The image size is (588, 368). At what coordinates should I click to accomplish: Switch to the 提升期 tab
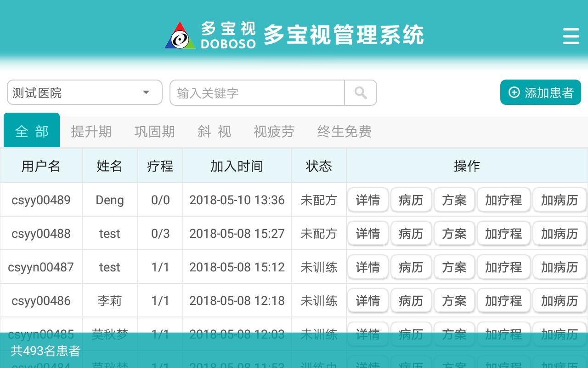point(91,132)
